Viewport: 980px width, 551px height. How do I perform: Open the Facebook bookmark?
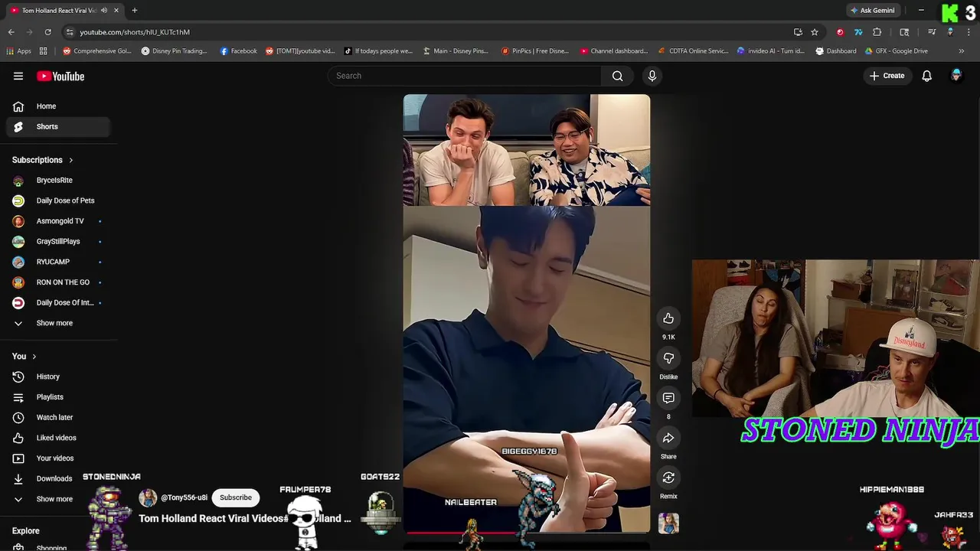point(238,51)
